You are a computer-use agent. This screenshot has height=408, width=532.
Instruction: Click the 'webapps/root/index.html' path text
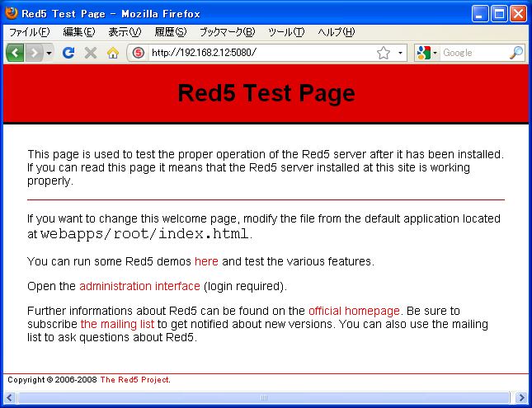145,234
